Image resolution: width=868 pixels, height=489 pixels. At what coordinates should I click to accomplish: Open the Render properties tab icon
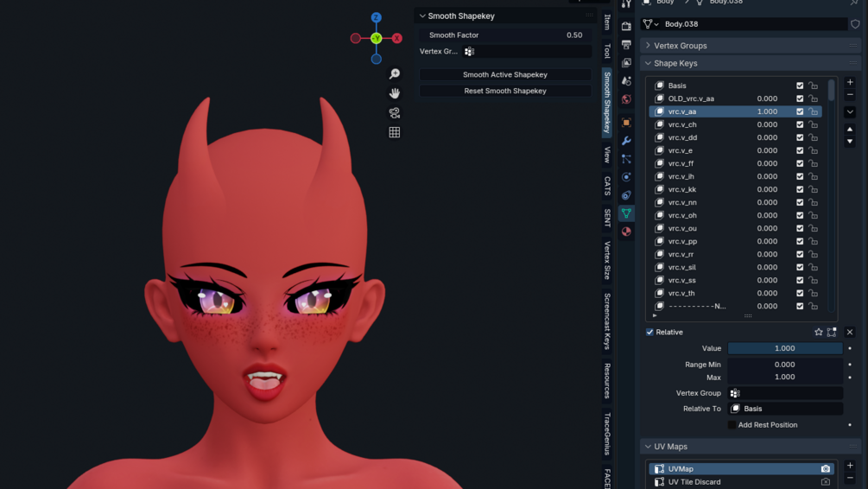(x=626, y=26)
